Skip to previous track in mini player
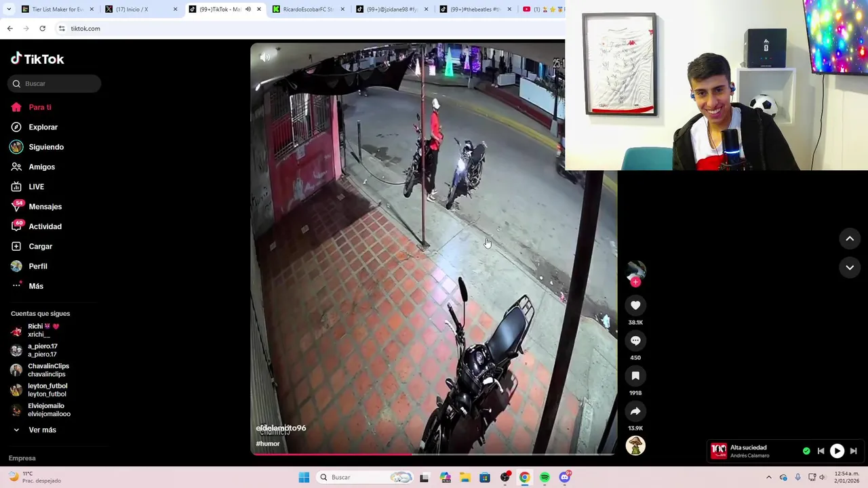This screenshot has width=868, height=488. [x=821, y=451]
